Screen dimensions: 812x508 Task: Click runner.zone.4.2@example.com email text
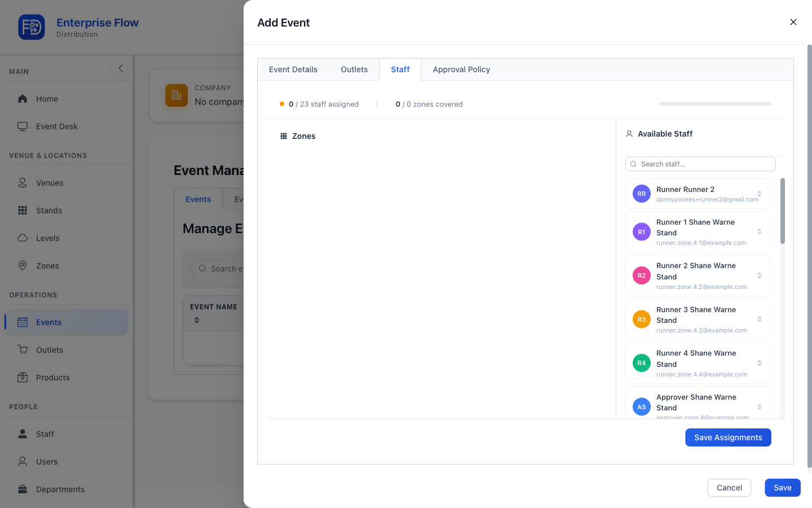click(x=701, y=287)
